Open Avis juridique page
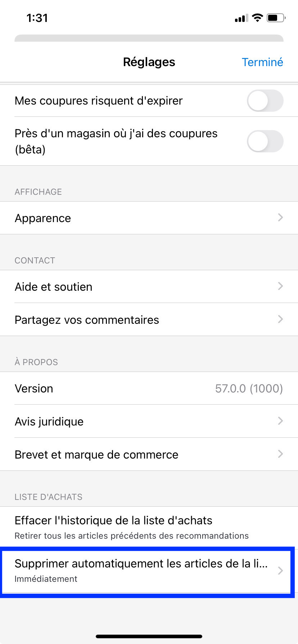The height and width of the screenshot is (644, 298). click(149, 421)
